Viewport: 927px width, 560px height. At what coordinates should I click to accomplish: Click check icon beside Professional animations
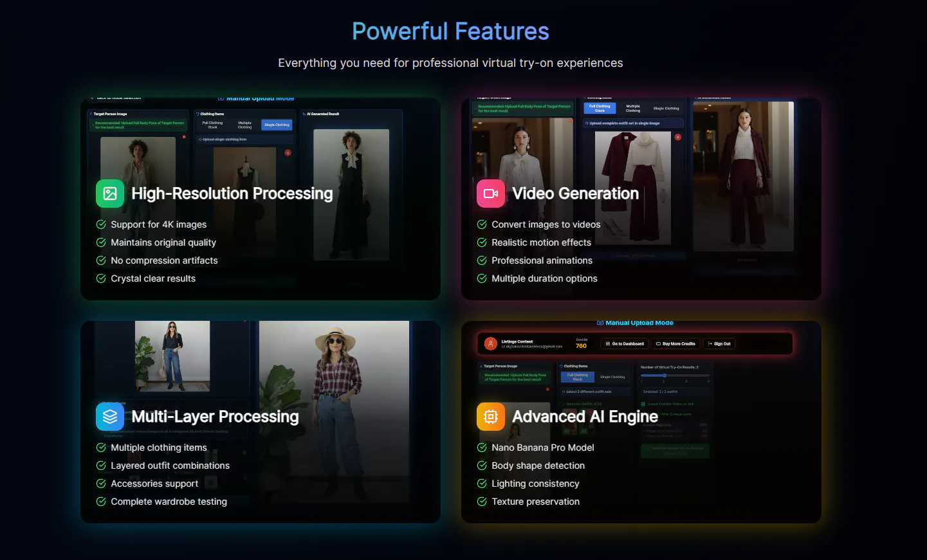482,260
